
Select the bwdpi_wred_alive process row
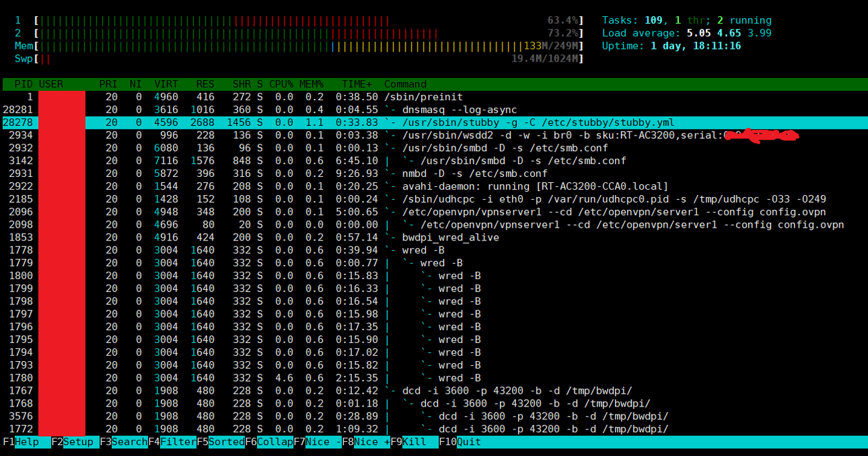(x=434, y=237)
